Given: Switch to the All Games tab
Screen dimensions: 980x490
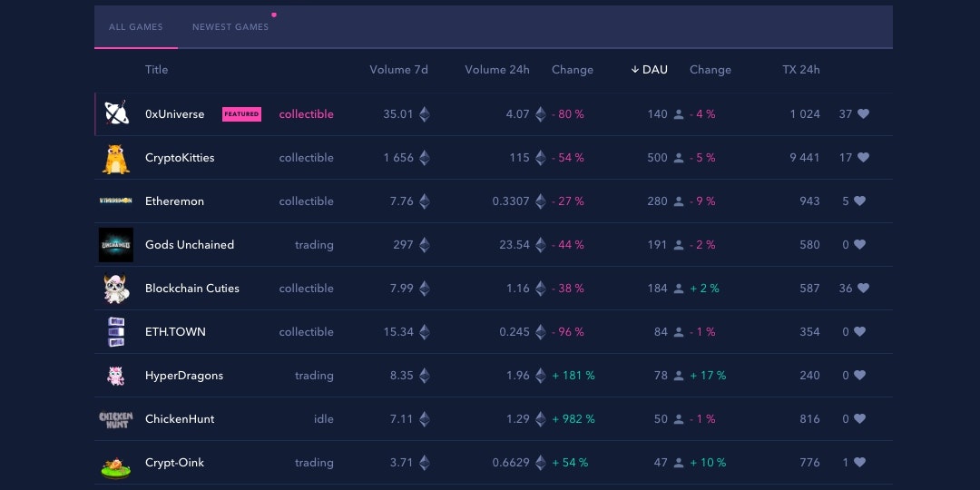Looking at the screenshot, I should 135,27.
